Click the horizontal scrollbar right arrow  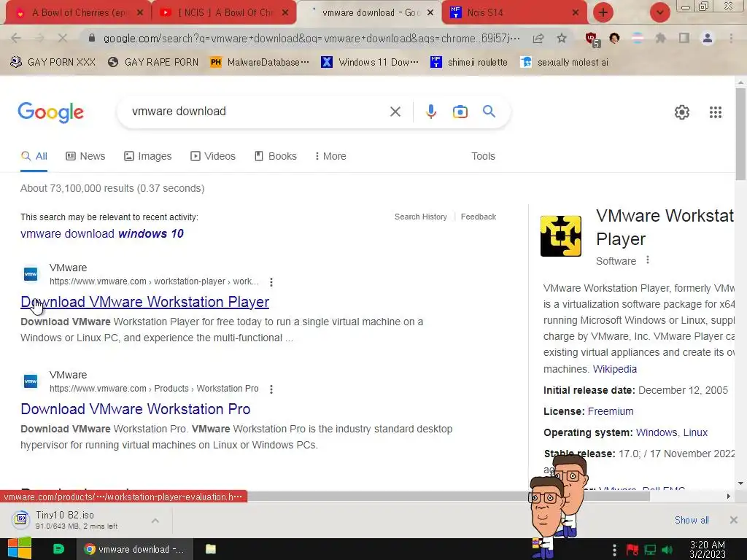(729, 496)
